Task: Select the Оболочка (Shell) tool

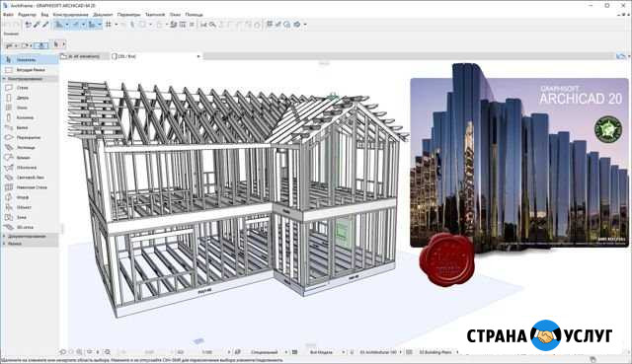Action: 30,167
